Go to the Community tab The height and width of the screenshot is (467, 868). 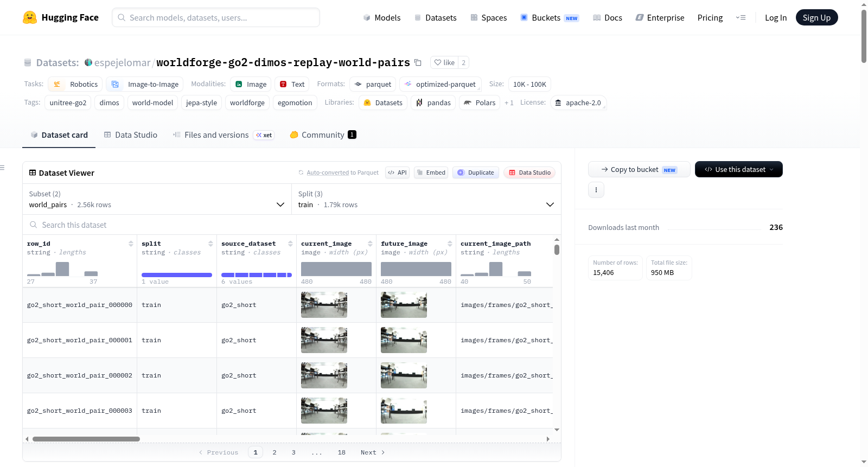[x=323, y=135]
